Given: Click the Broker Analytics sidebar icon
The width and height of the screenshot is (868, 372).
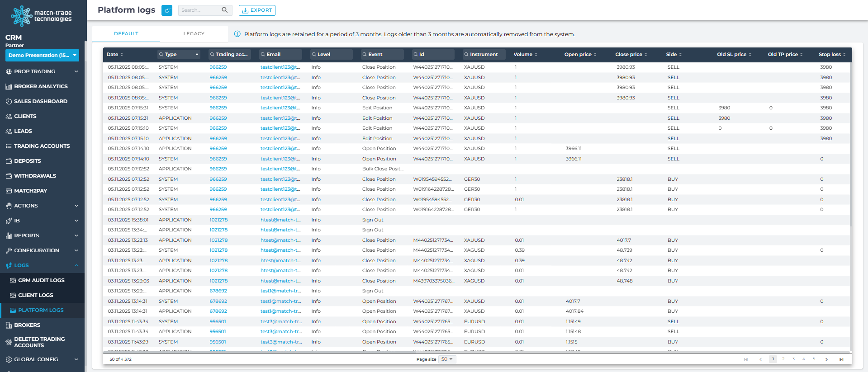Looking at the screenshot, I should [x=9, y=86].
